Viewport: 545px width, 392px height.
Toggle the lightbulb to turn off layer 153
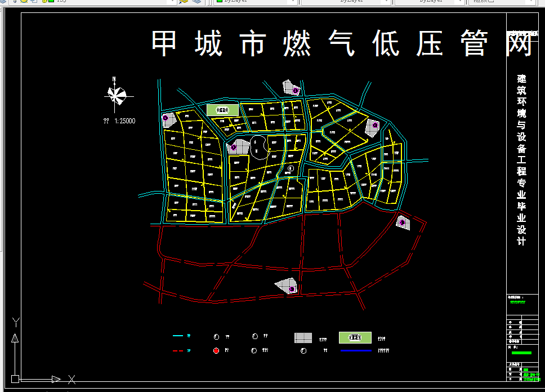click(15, 2)
